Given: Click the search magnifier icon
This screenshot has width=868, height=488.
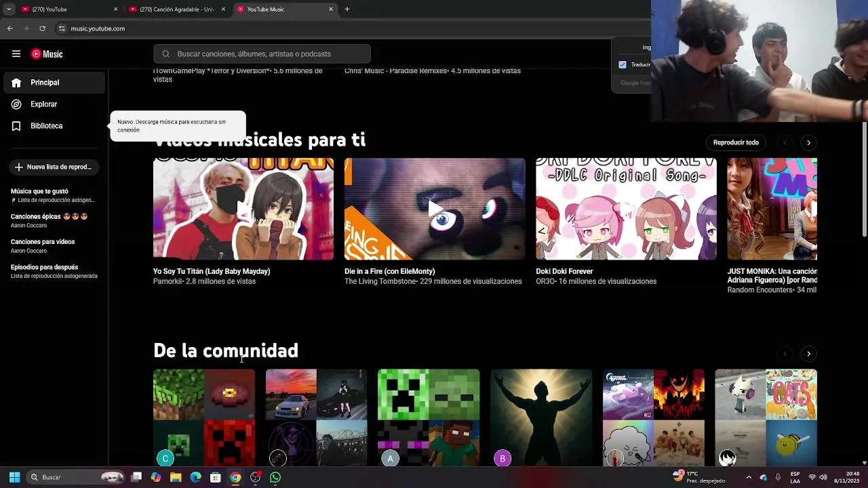Looking at the screenshot, I should pyautogui.click(x=166, y=54).
